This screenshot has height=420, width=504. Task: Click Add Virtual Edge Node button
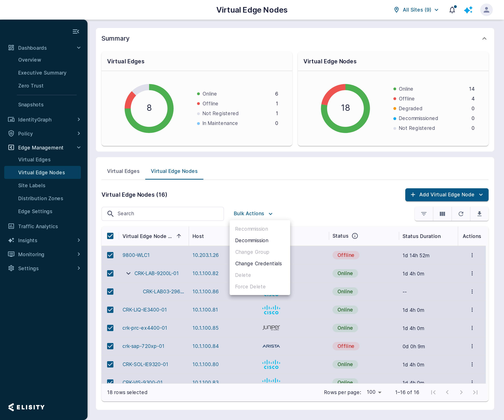(x=447, y=195)
